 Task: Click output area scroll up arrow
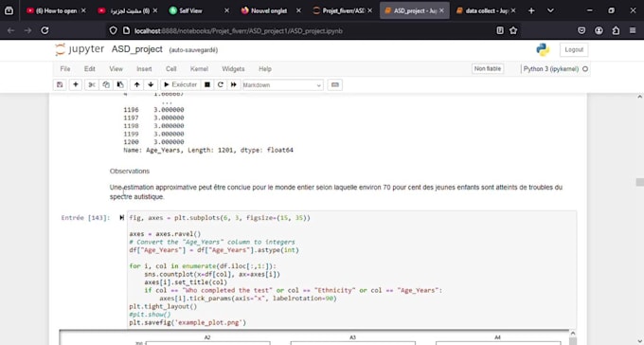coord(573,334)
